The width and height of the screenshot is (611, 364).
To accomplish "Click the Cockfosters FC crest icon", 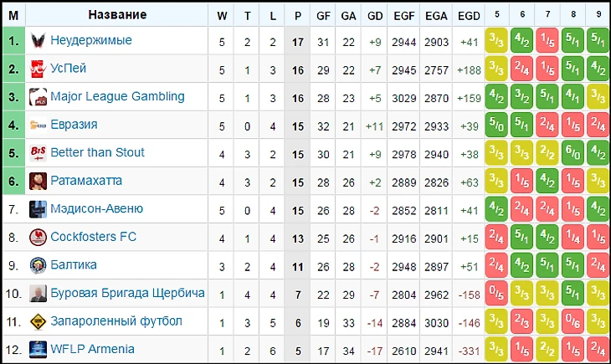I will tap(37, 237).
